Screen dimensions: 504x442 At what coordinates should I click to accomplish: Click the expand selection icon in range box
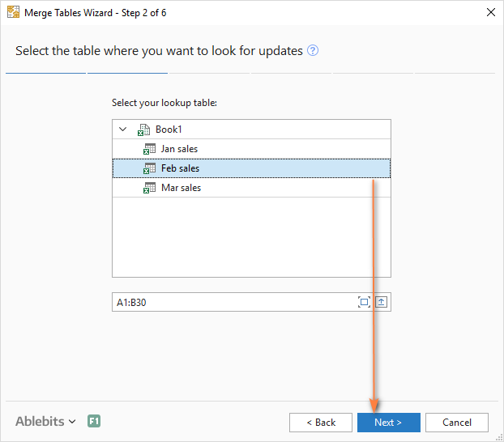point(364,302)
